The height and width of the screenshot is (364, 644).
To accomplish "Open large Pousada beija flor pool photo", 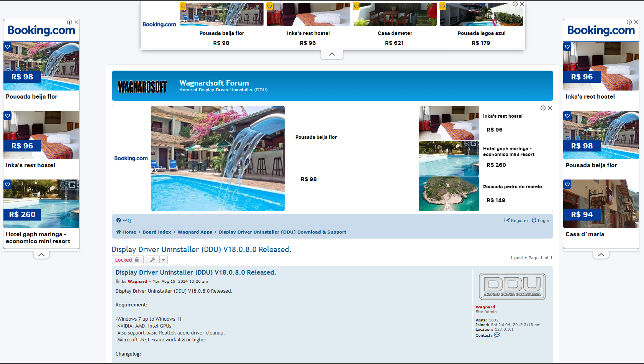I will [218, 158].
